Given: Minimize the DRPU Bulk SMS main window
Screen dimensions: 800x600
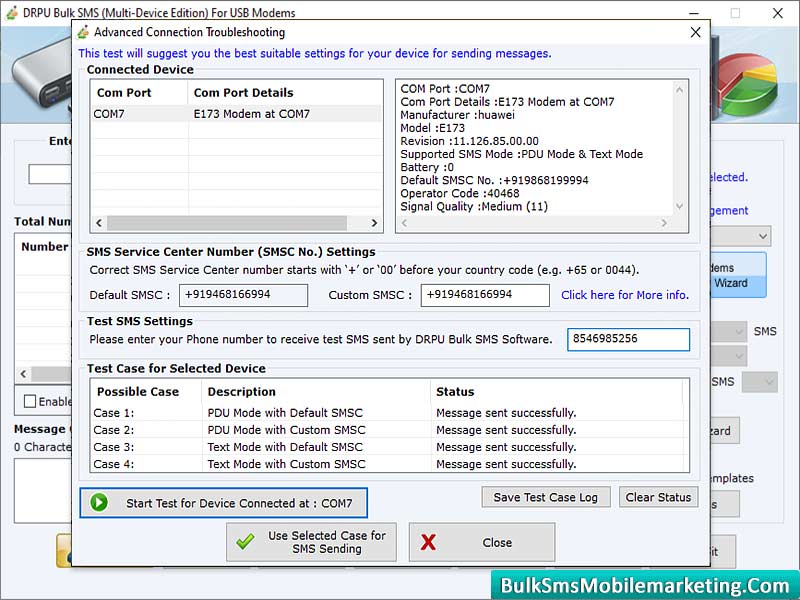Looking at the screenshot, I should coord(694,13).
